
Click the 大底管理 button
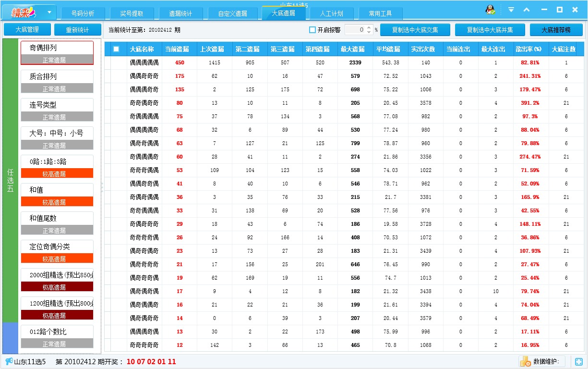(x=27, y=29)
